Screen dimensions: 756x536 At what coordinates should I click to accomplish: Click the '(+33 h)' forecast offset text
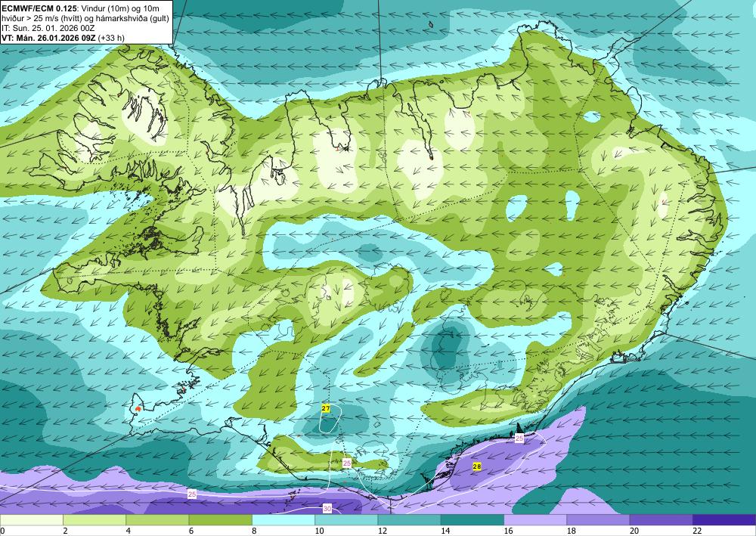point(111,38)
